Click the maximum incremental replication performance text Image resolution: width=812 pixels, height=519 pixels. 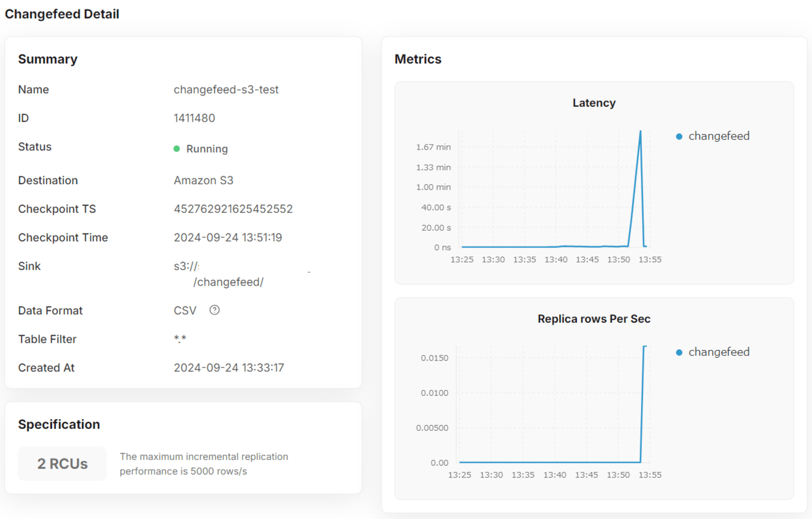click(x=204, y=464)
